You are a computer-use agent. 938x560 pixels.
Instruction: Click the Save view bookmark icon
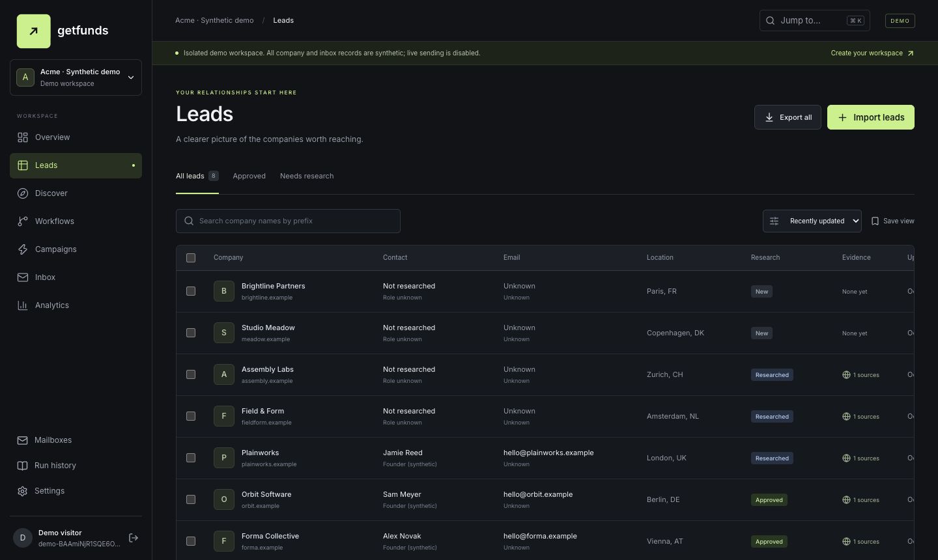coord(875,221)
